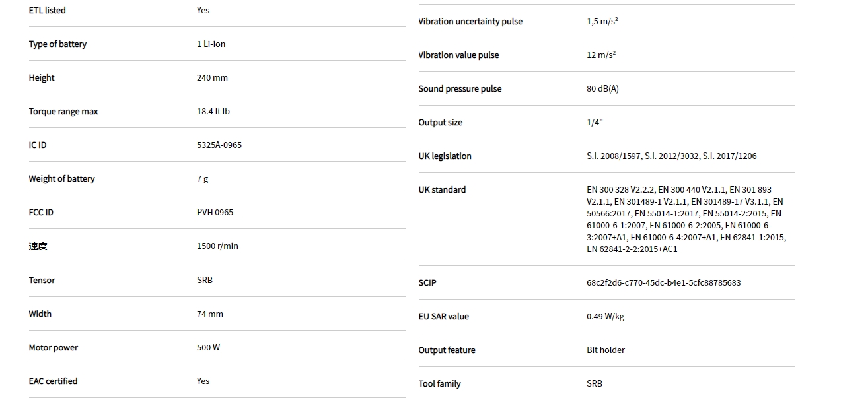Click the "EU SAR value" label
Viewport: 868px width, 398px height.
coord(443,317)
